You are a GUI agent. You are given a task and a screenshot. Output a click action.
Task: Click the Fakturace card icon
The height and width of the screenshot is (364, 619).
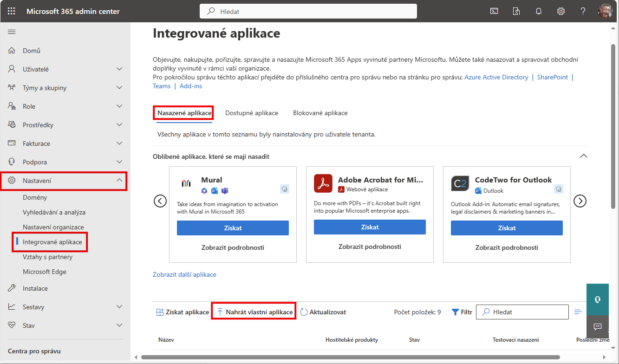tap(12, 143)
